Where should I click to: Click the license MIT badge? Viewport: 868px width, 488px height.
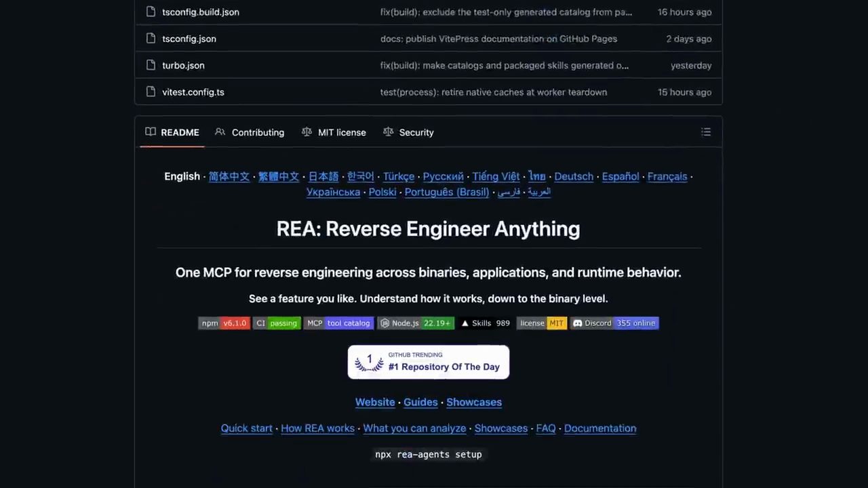[x=542, y=323]
